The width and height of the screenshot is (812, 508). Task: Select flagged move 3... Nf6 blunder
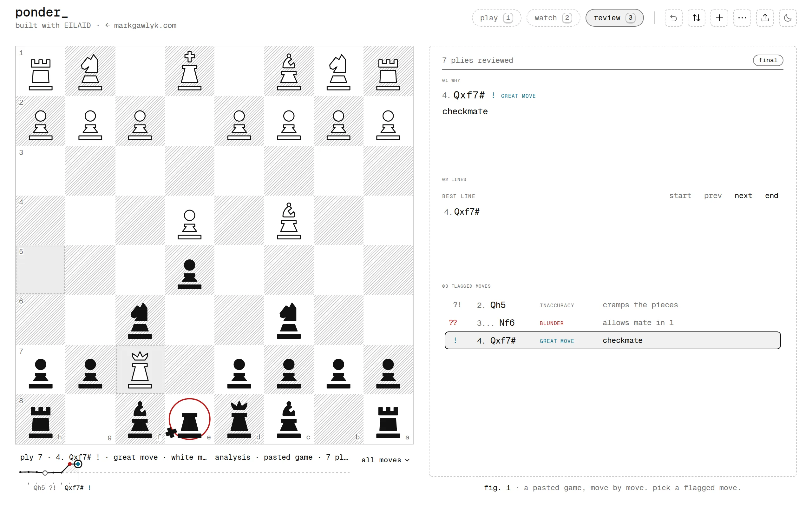[612, 323]
